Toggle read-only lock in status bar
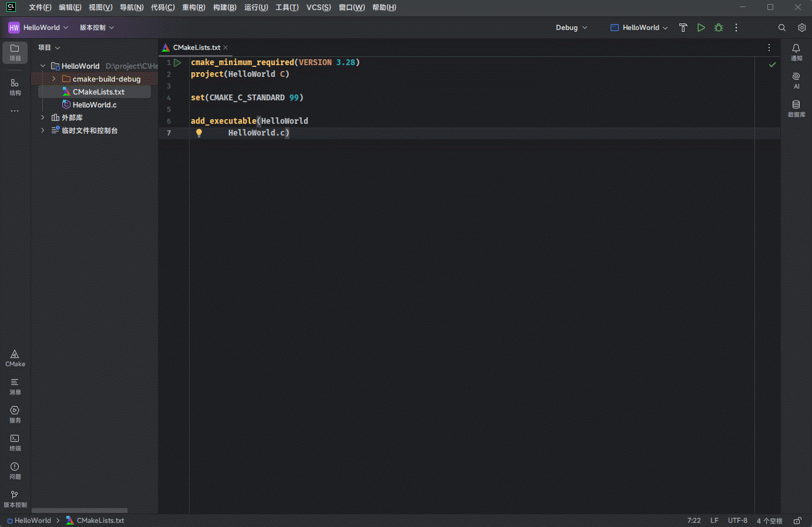 [x=797, y=521]
